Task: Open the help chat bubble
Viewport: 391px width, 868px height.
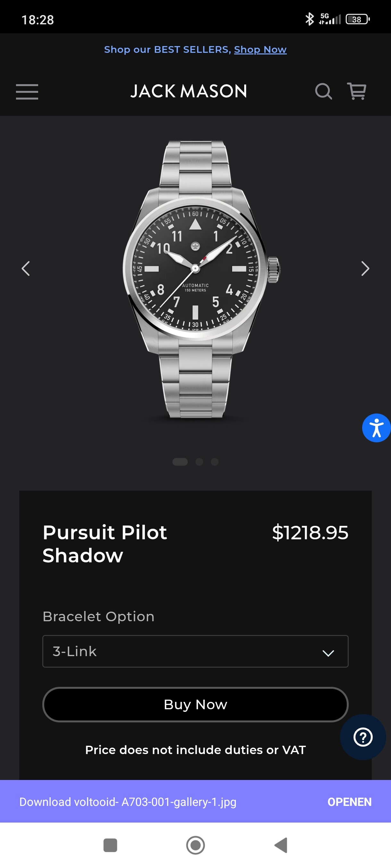Action: [363, 737]
